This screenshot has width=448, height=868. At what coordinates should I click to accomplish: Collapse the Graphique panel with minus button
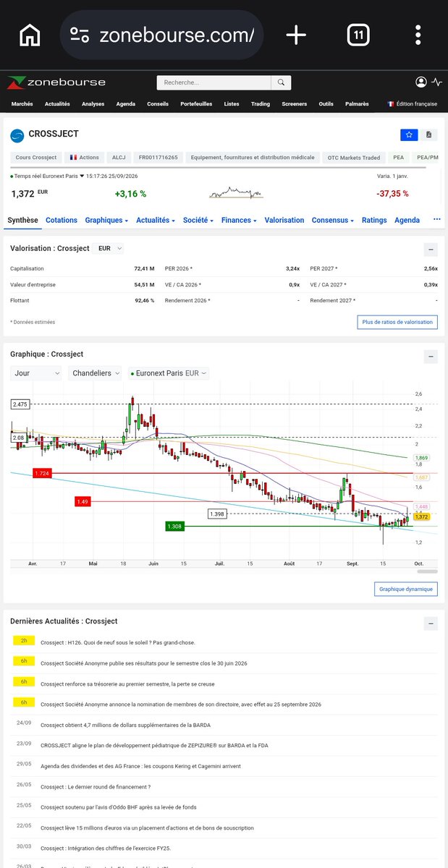[431, 356]
